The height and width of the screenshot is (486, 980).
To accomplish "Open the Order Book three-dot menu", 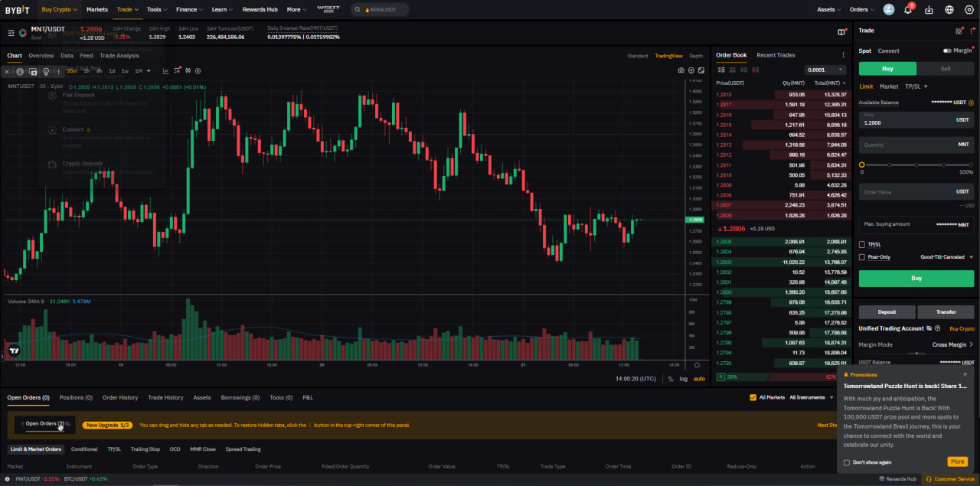I will pyautogui.click(x=844, y=55).
